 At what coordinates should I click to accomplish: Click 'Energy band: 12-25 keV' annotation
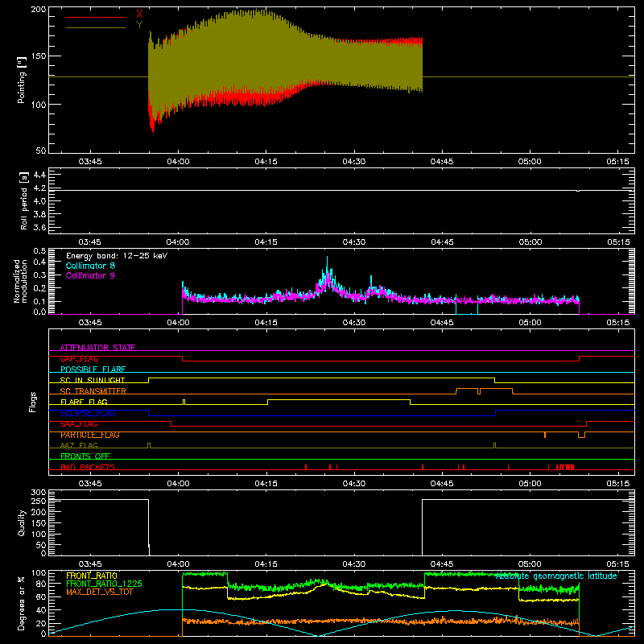117,256
